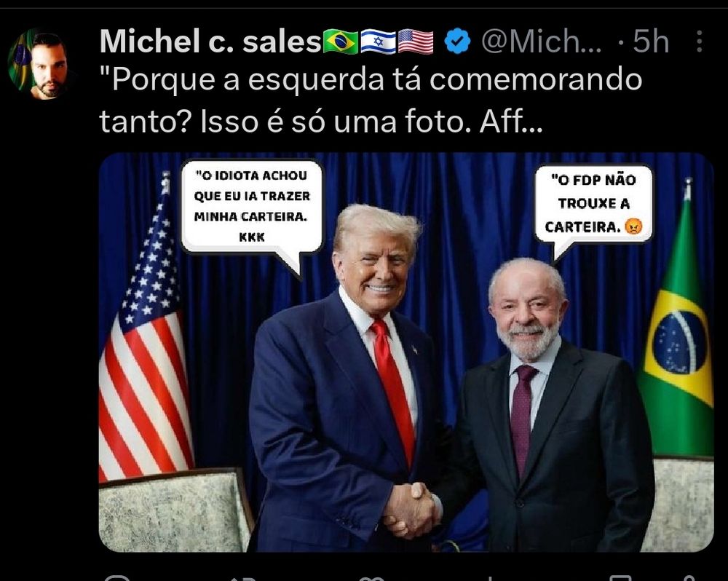This screenshot has width=728, height=581.
Task: Click the repost arrows icon below image
Action: click(x=244, y=578)
